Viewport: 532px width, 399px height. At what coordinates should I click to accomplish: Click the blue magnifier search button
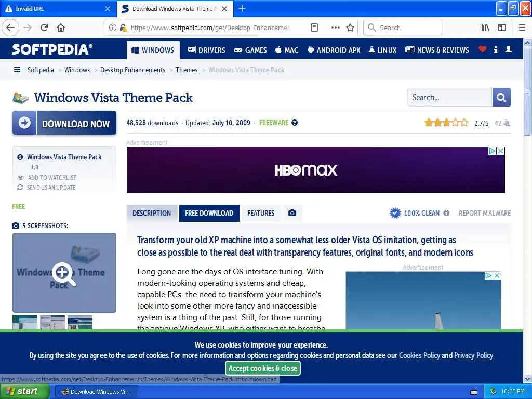[501, 97]
